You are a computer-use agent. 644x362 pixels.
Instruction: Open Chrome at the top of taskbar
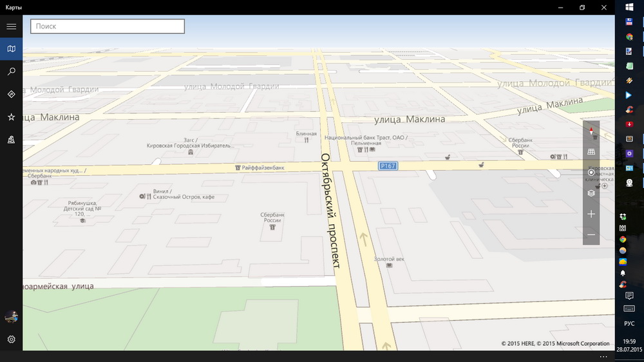point(629,37)
